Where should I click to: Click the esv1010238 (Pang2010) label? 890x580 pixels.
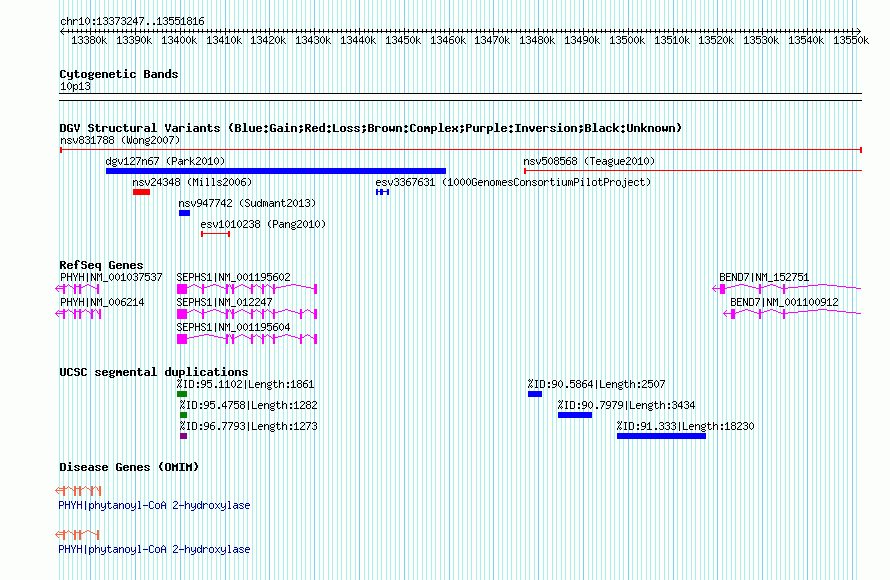[263, 224]
